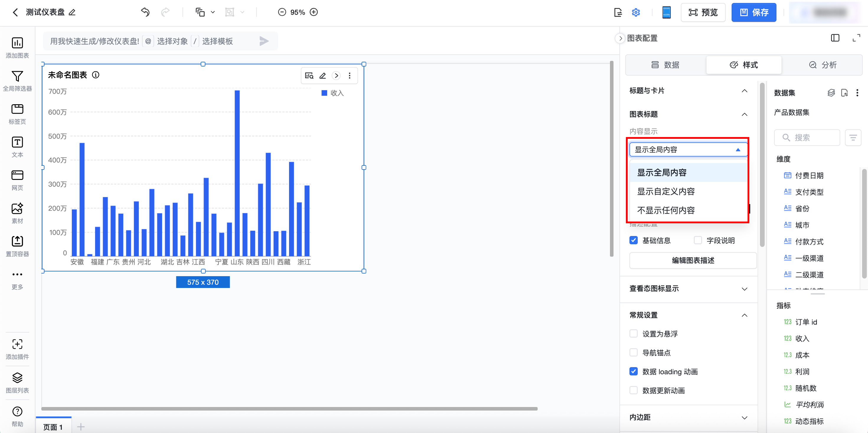The height and width of the screenshot is (433, 868).
Task: Click the undo arrow in top toolbar
Action: tap(145, 12)
